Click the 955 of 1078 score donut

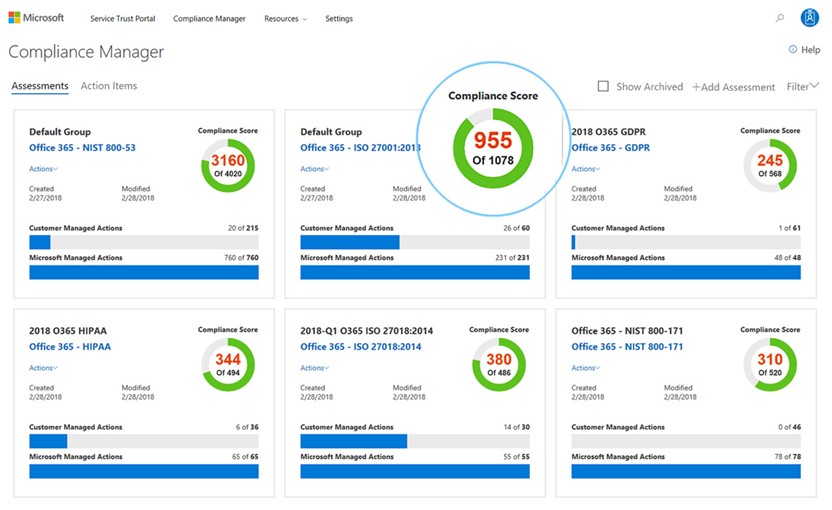tap(493, 148)
